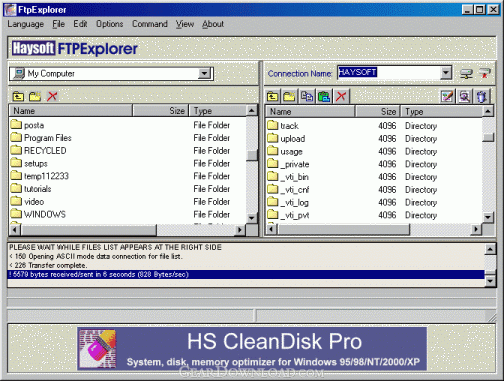
Task: Click local pane vertical scrollbar down arrow
Action: point(252,218)
